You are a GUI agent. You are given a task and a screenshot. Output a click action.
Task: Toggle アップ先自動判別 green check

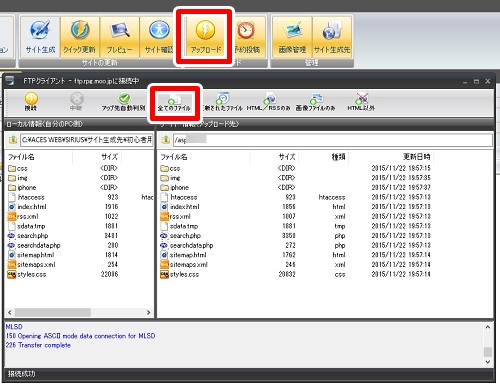[x=124, y=102]
